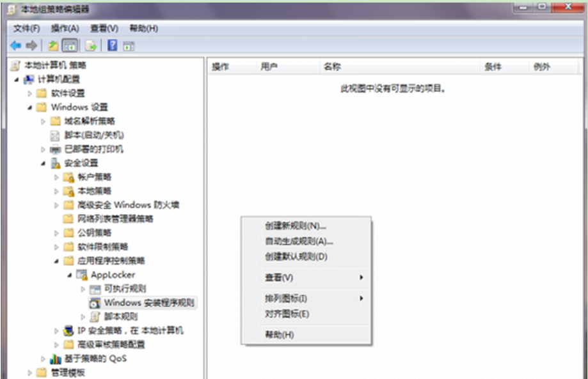Click the Forward arrow toolbar icon

click(31, 45)
